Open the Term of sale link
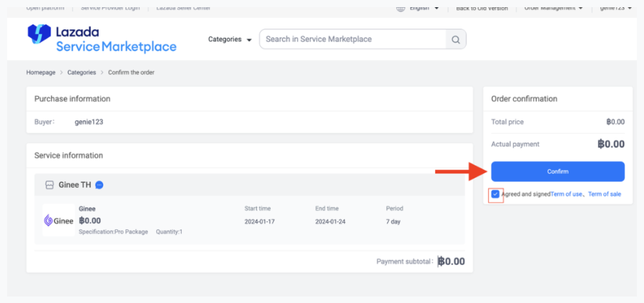This screenshot has width=644, height=303. 605,194
